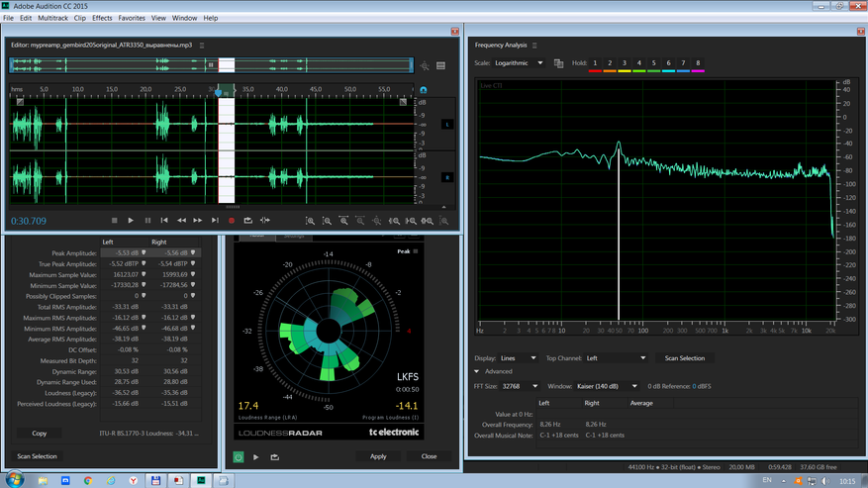
Task: Pause the editor playback
Action: tap(147, 221)
